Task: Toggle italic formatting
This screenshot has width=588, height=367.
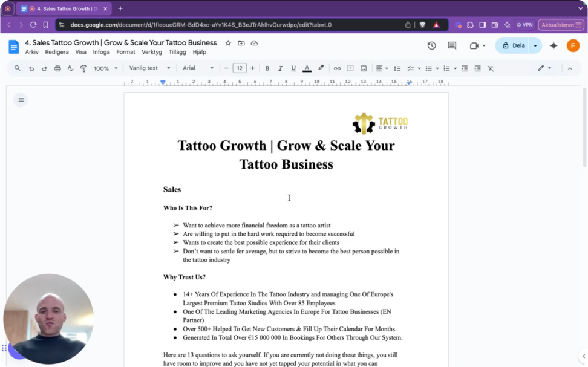Action: click(280, 68)
